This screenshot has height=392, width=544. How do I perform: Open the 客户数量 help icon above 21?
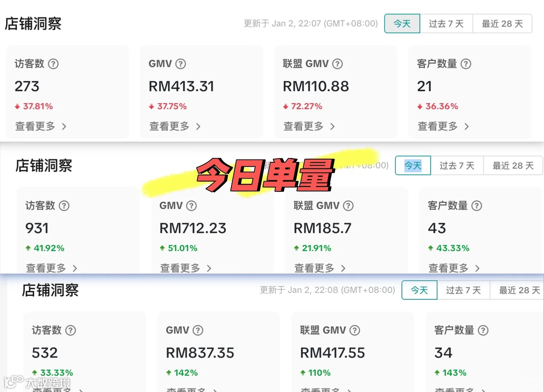pos(466,64)
